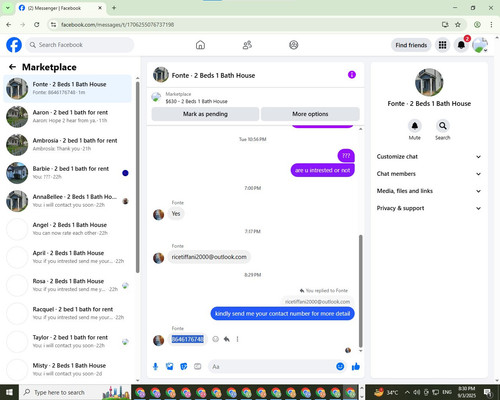
Task: Click More options button
Action: 310,114
